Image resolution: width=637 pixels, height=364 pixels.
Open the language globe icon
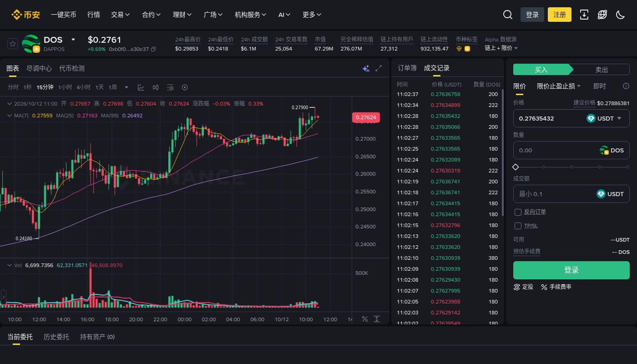pyautogui.click(x=602, y=15)
